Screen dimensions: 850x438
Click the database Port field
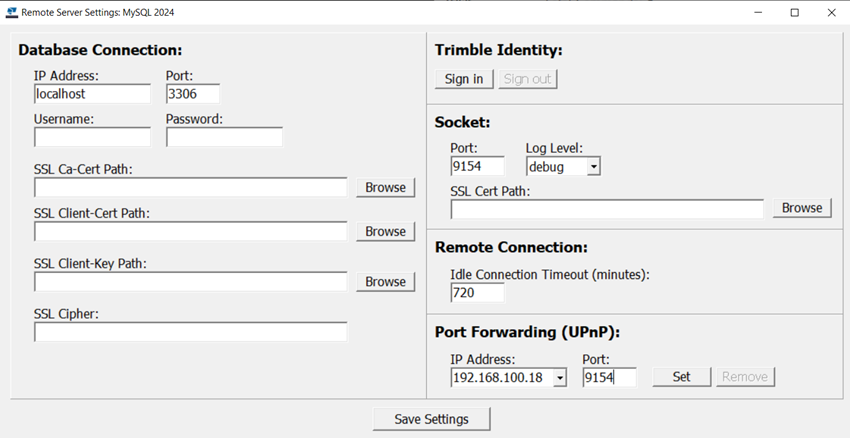[x=192, y=94]
